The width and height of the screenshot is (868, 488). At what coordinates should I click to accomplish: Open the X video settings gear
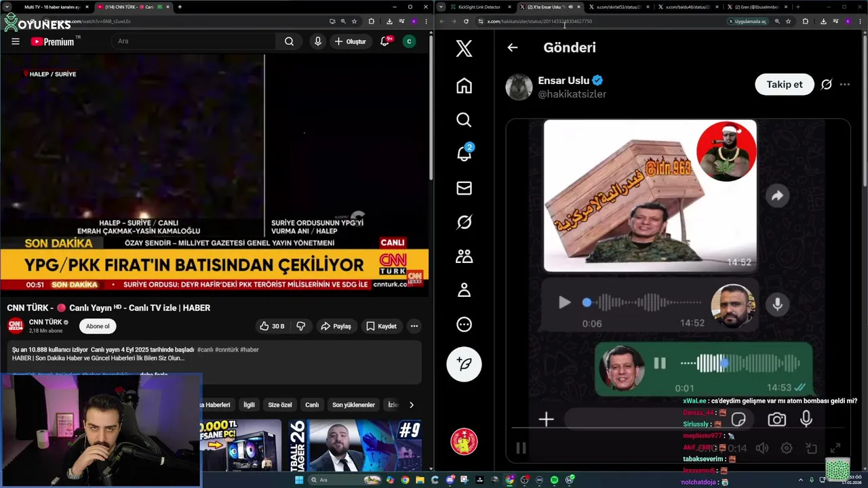click(x=787, y=448)
